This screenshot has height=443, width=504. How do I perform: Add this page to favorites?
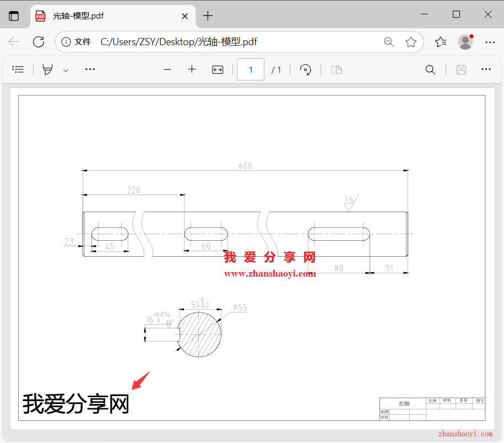pyautogui.click(x=410, y=42)
